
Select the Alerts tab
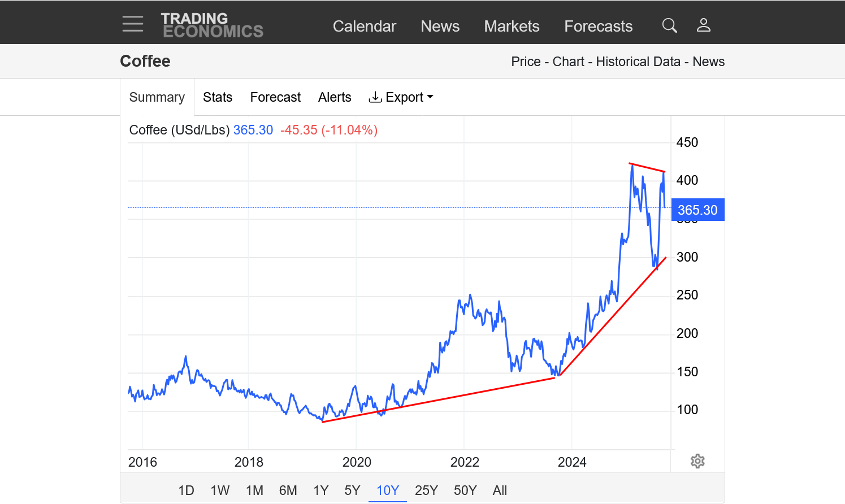[x=335, y=97]
